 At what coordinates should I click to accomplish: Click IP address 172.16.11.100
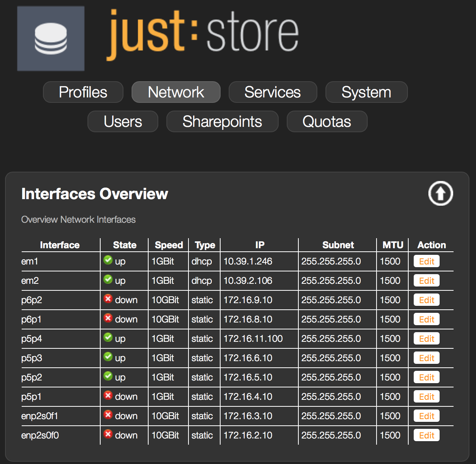click(x=253, y=339)
